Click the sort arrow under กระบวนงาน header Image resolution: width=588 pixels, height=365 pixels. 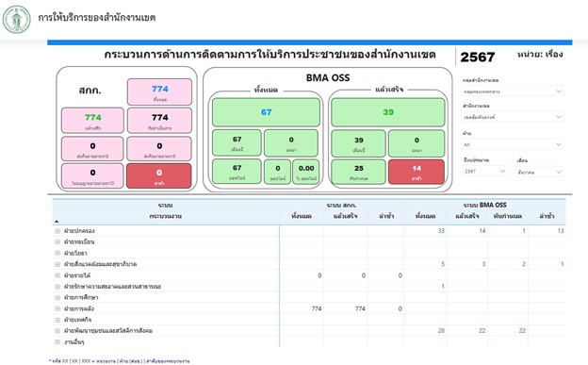(x=57, y=222)
